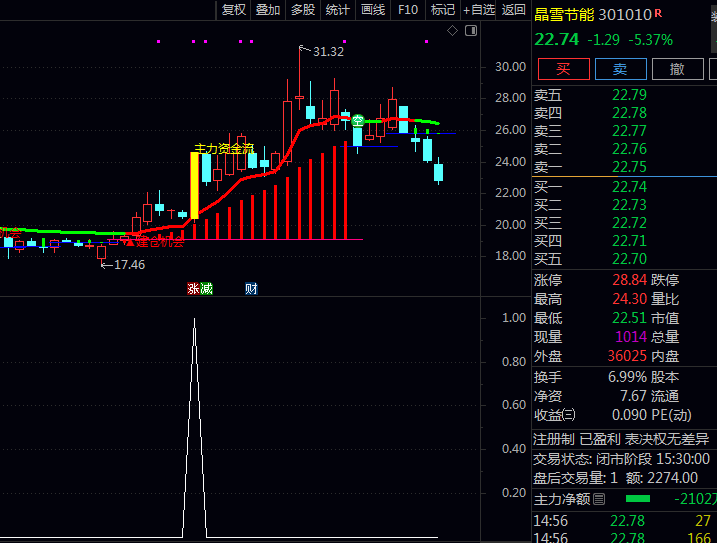Add the stock via +自选
Viewport: 717px width, 543px height.
click(478, 10)
